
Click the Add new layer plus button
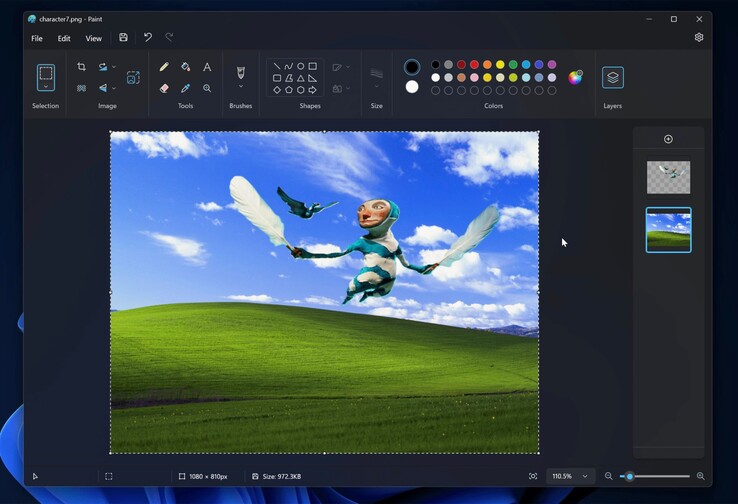coord(668,139)
